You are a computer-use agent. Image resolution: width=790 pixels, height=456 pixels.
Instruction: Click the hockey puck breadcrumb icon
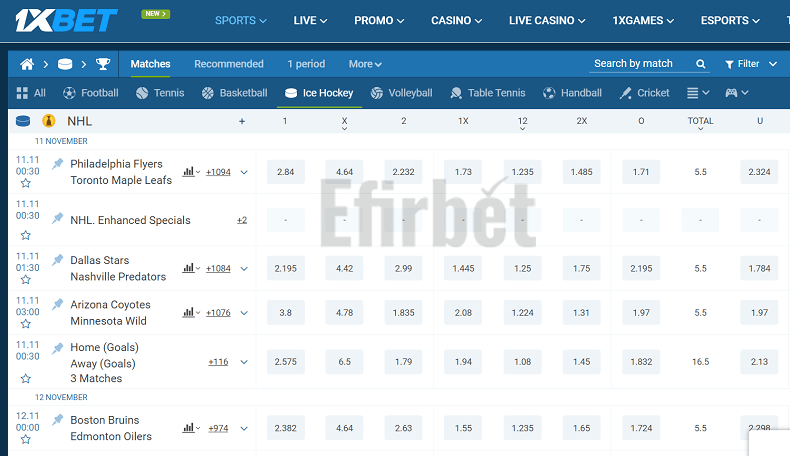[65, 64]
